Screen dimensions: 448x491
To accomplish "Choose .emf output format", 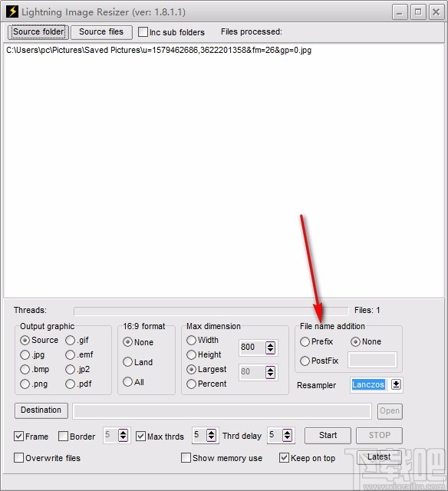I will click(x=70, y=354).
